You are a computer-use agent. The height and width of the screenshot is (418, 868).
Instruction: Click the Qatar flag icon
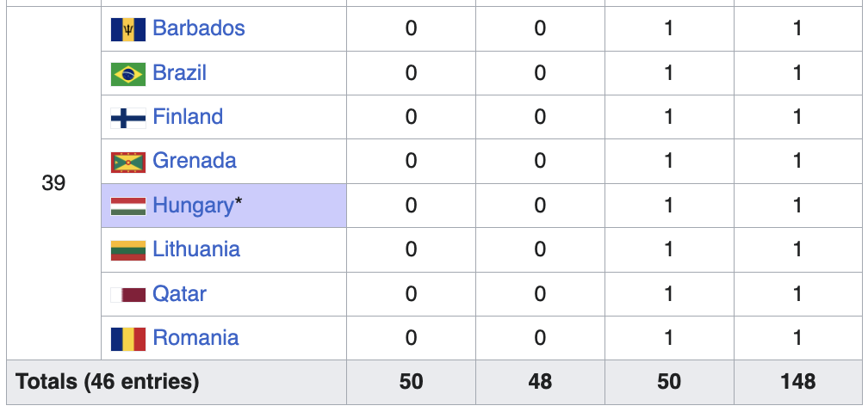click(x=128, y=295)
